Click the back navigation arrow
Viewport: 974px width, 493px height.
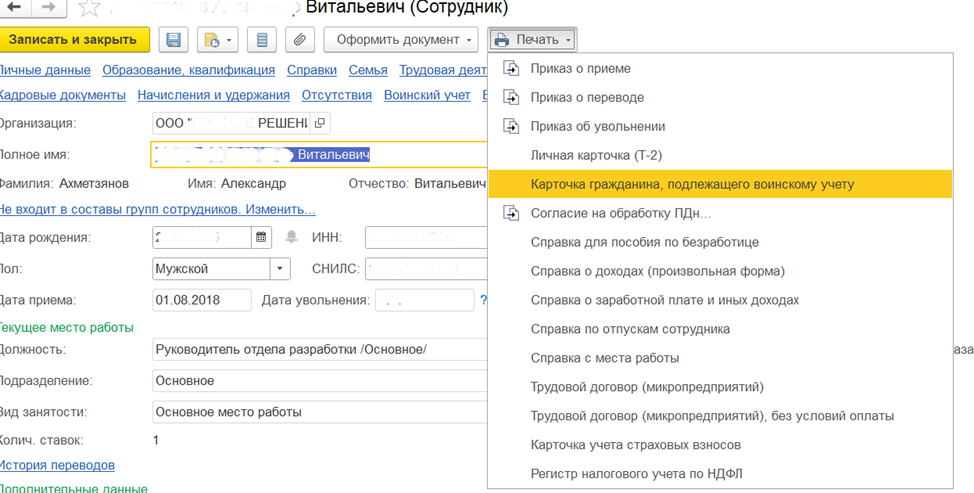14,7
